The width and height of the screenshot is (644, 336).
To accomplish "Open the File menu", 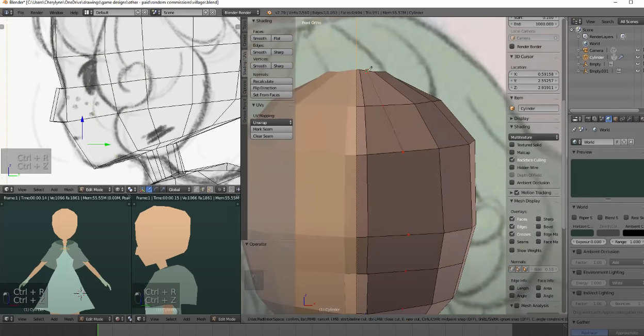I will click(21, 12).
